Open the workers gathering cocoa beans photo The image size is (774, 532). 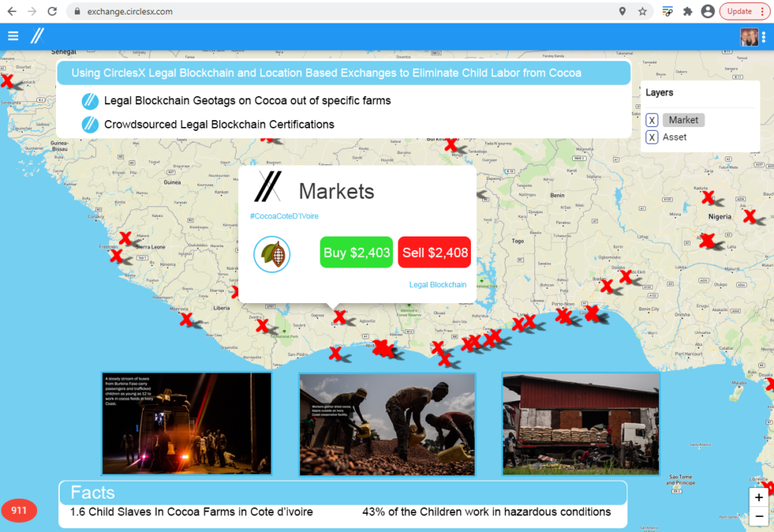click(387, 425)
